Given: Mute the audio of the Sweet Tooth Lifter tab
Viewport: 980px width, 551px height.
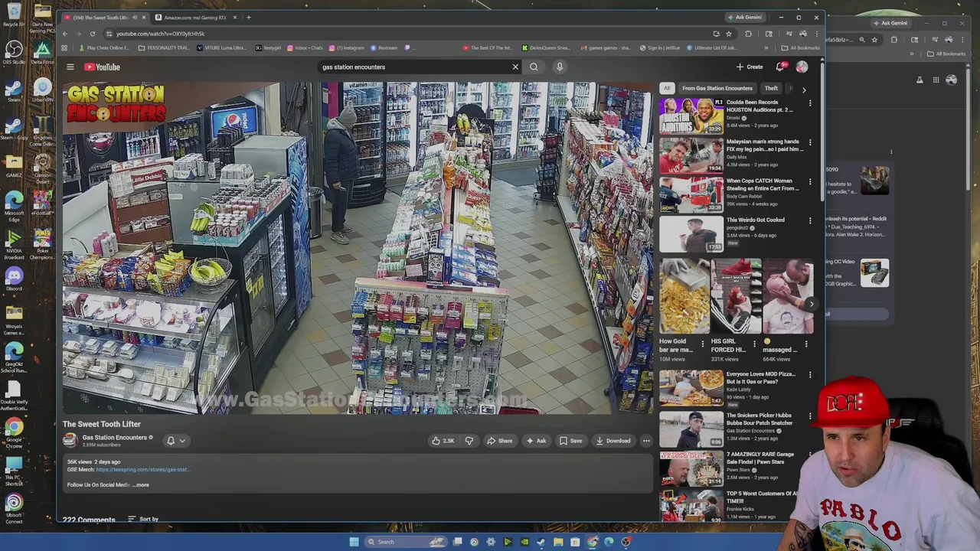Looking at the screenshot, I should coord(135,18).
